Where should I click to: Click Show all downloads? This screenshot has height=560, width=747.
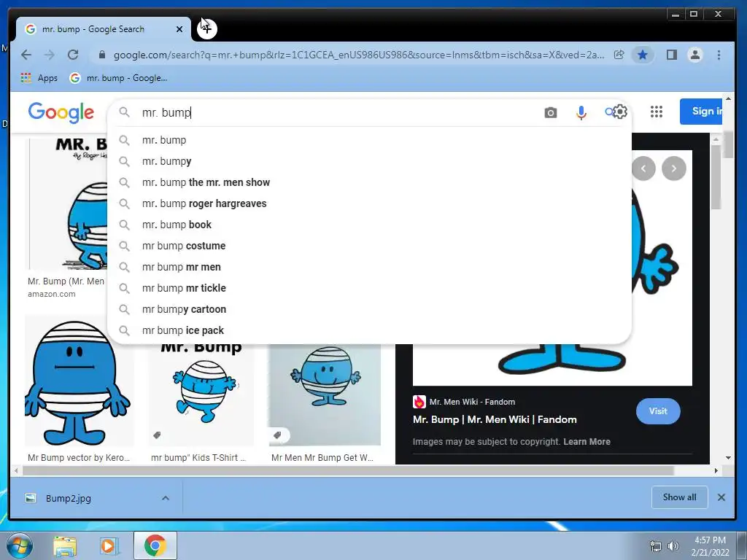[679, 497]
